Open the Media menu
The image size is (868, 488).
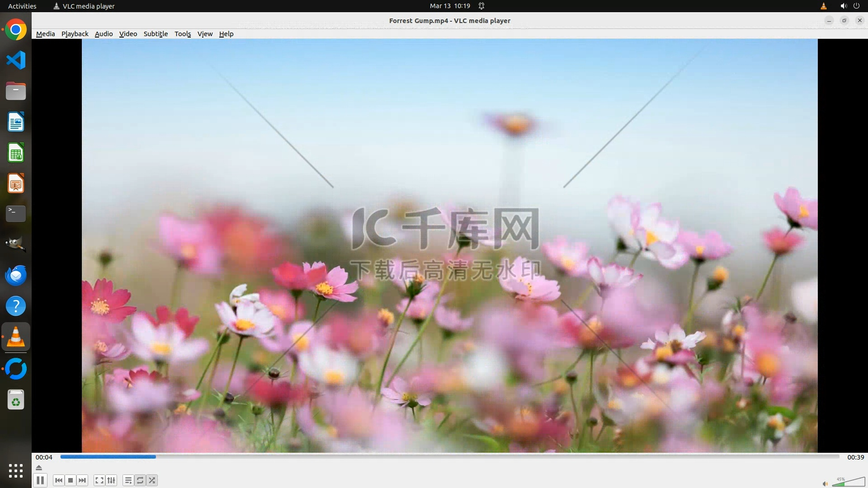45,34
